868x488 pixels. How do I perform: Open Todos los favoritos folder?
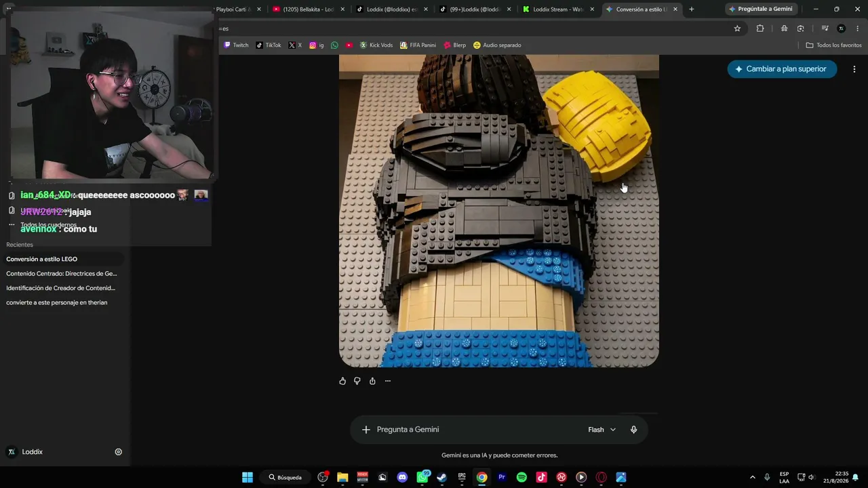coord(833,45)
